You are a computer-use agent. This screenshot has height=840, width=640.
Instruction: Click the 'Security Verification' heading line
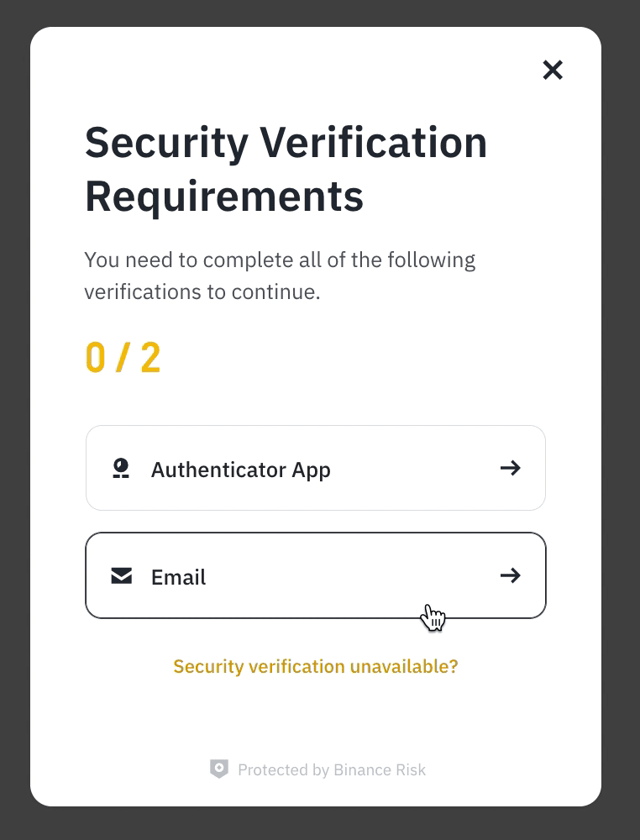[x=286, y=142]
